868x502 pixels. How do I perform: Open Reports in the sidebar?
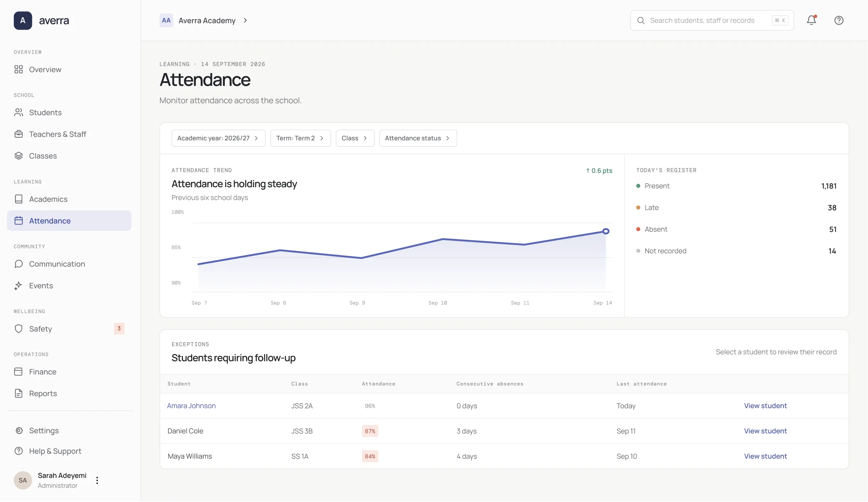[x=69, y=393]
